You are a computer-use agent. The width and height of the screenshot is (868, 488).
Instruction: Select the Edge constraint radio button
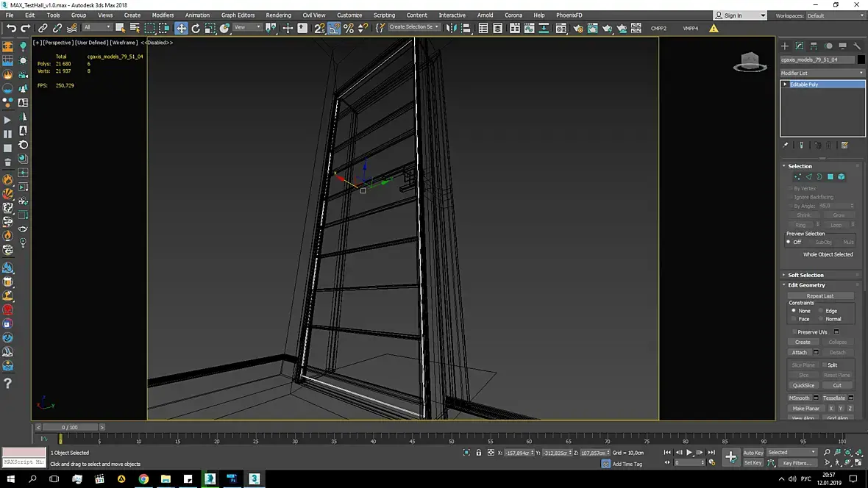pyautogui.click(x=821, y=311)
